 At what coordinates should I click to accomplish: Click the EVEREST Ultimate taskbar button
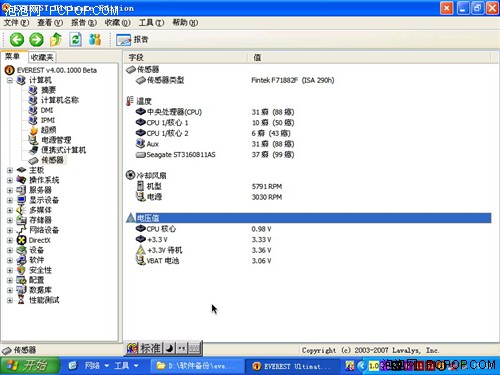[292, 366]
